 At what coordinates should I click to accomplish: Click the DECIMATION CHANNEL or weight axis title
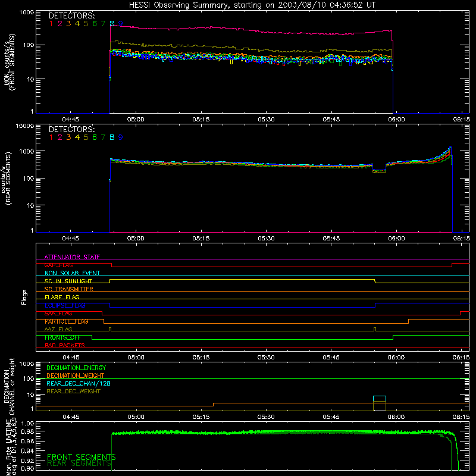(x=9, y=386)
